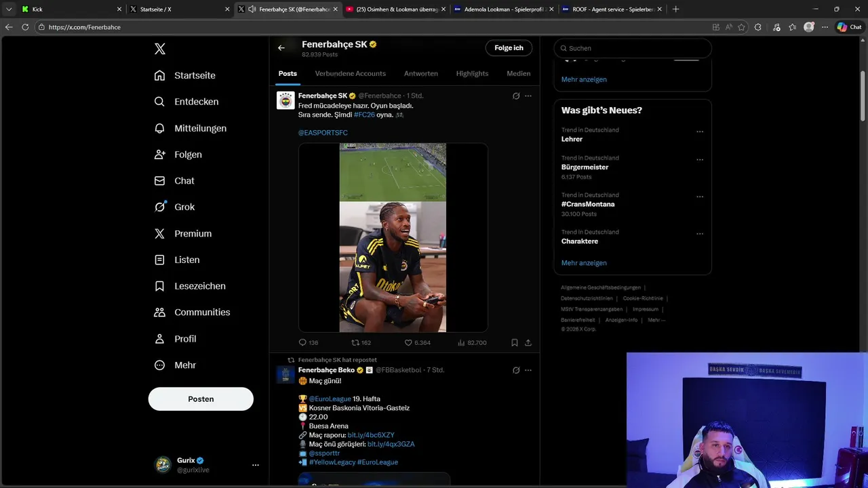Open Startseite from the left navigation
The width and height of the screenshot is (868, 488).
pyautogui.click(x=185, y=75)
